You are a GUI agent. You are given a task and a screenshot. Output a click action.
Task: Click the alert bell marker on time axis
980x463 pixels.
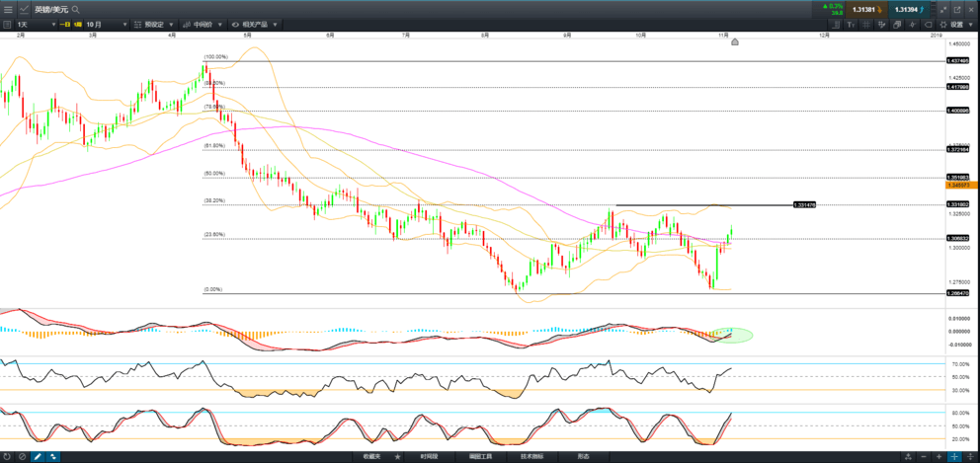735,41
